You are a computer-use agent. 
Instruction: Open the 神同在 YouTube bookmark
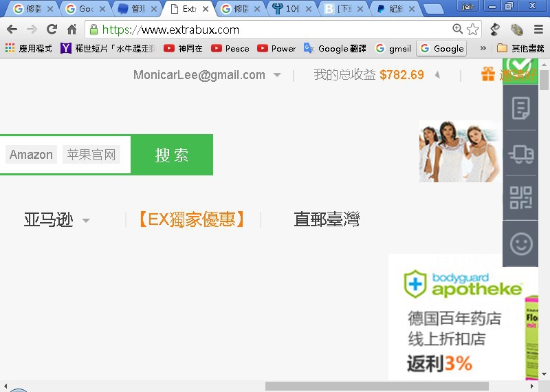[183, 48]
